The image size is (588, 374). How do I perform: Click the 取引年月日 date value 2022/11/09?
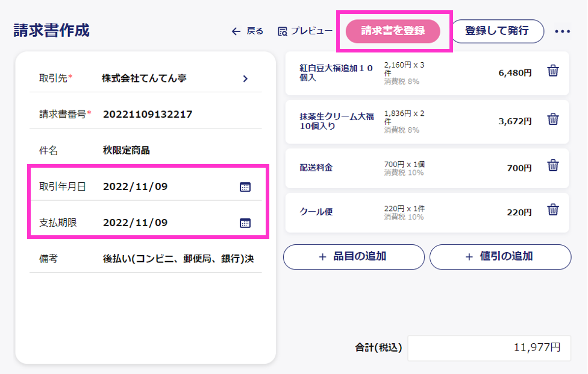click(x=136, y=186)
